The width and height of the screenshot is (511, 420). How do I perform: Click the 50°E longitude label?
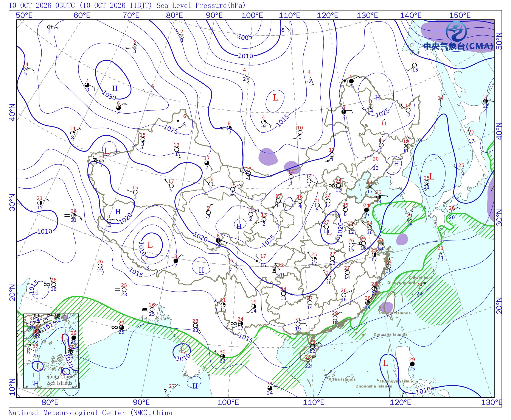(x=24, y=16)
